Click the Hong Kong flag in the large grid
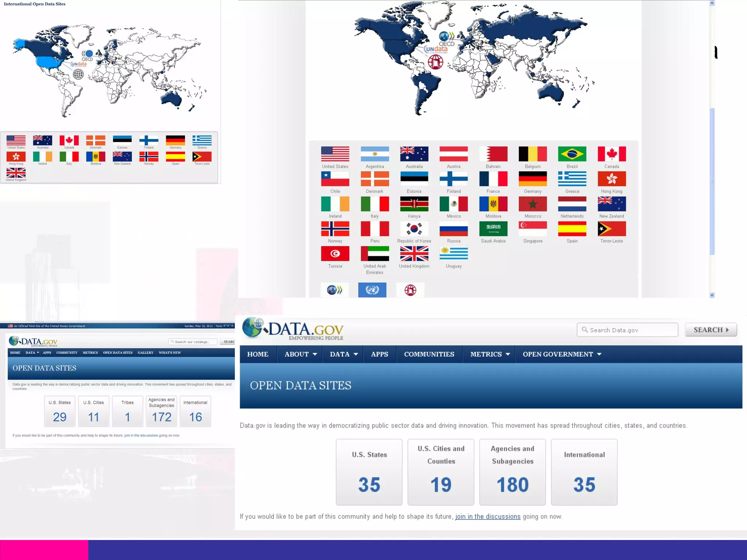 click(611, 179)
